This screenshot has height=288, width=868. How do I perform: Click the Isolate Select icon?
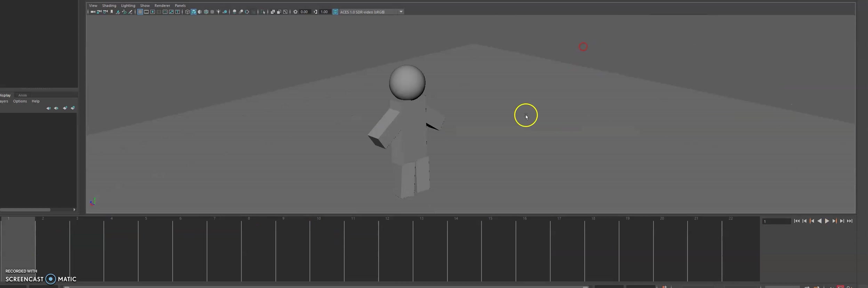[263, 12]
